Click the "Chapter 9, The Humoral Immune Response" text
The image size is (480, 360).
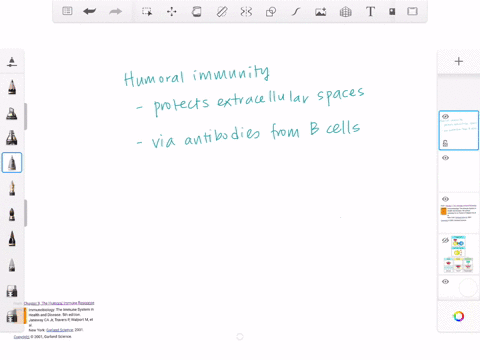[59, 303]
